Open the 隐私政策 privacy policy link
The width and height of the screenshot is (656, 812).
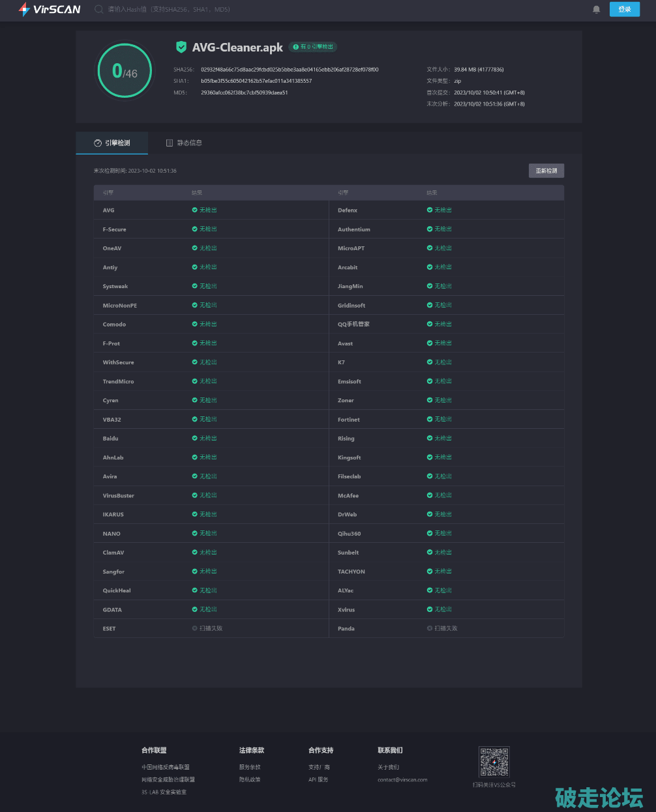click(x=250, y=779)
